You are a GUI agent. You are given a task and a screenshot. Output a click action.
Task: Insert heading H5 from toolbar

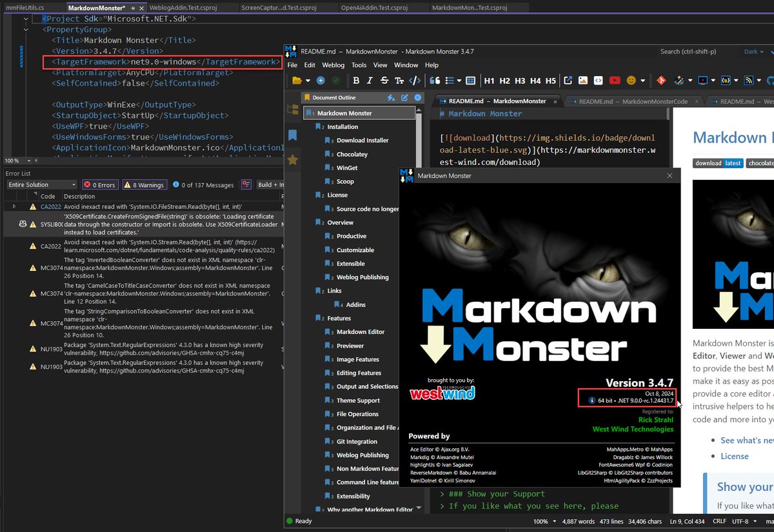pos(550,81)
